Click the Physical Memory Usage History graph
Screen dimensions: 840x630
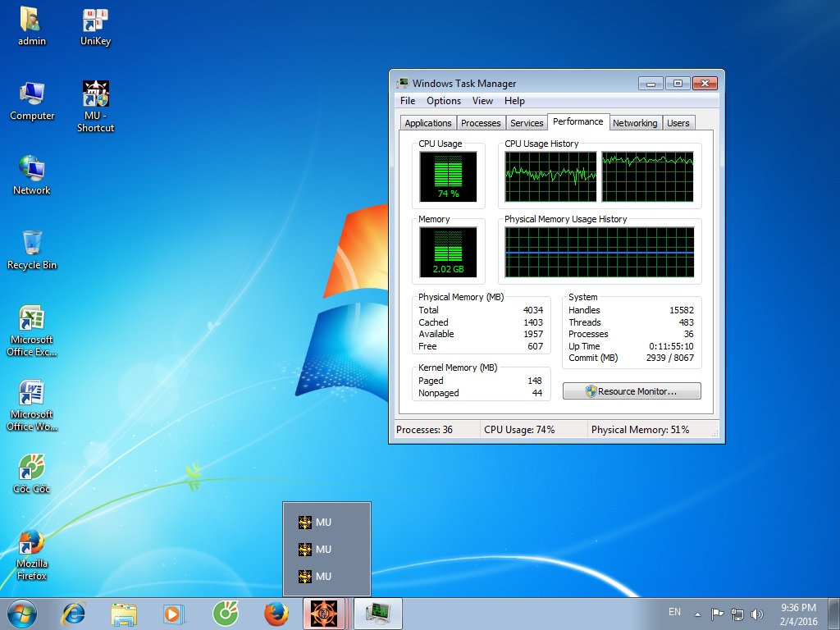point(600,253)
